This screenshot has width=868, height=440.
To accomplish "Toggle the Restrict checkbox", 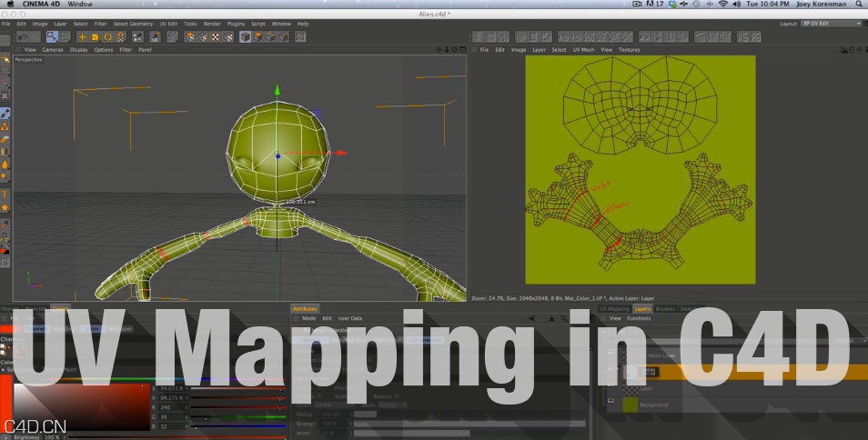I will click(x=397, y=396).
